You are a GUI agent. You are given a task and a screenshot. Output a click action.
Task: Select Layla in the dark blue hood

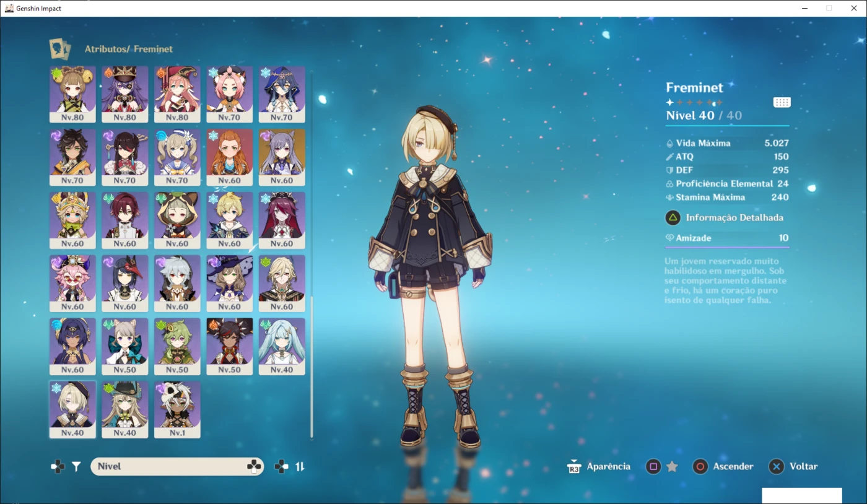click(282, 94)
